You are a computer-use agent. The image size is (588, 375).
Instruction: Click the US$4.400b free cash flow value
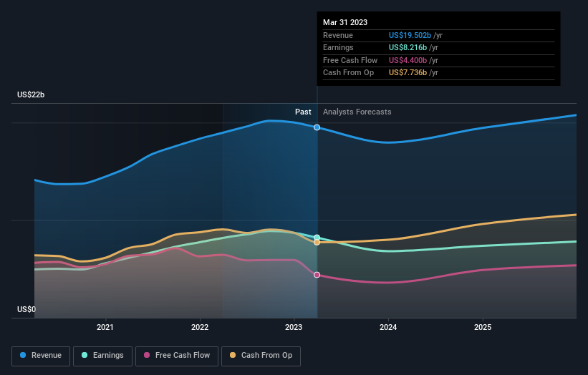408,60
